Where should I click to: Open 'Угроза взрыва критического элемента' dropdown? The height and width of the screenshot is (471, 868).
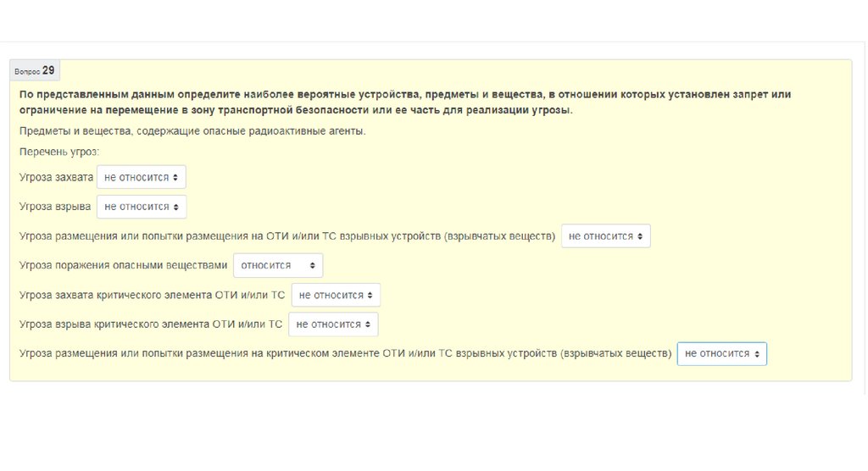[x=333, y=324]
